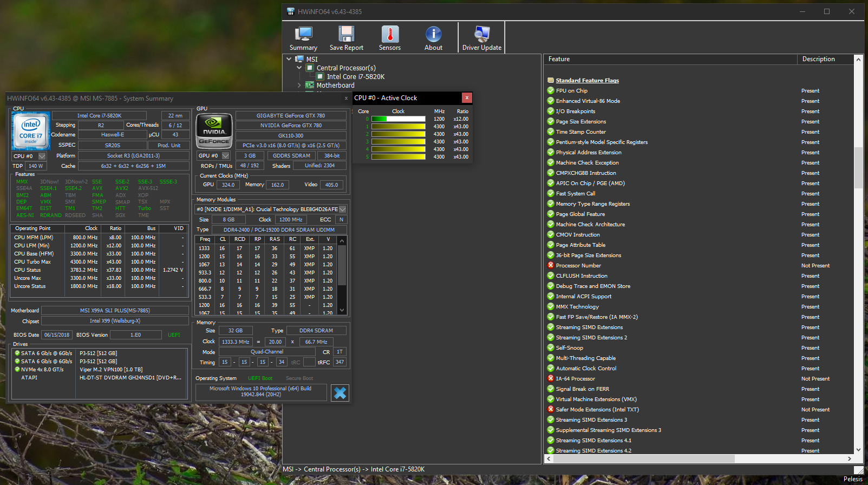Open the GPU #0 selector dropdown

pyautogui.click(x=226, y=156)
